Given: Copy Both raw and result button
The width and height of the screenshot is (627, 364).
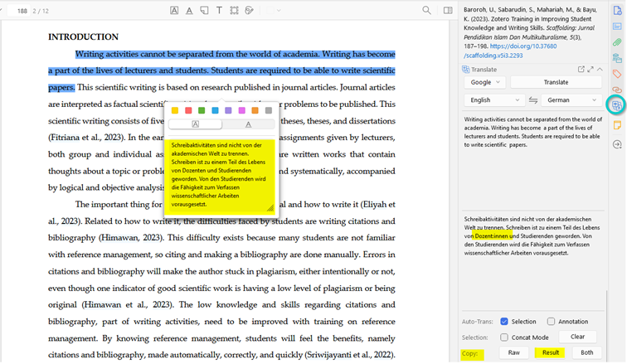Looking at the screenshot, I should (x=586, y=352).
